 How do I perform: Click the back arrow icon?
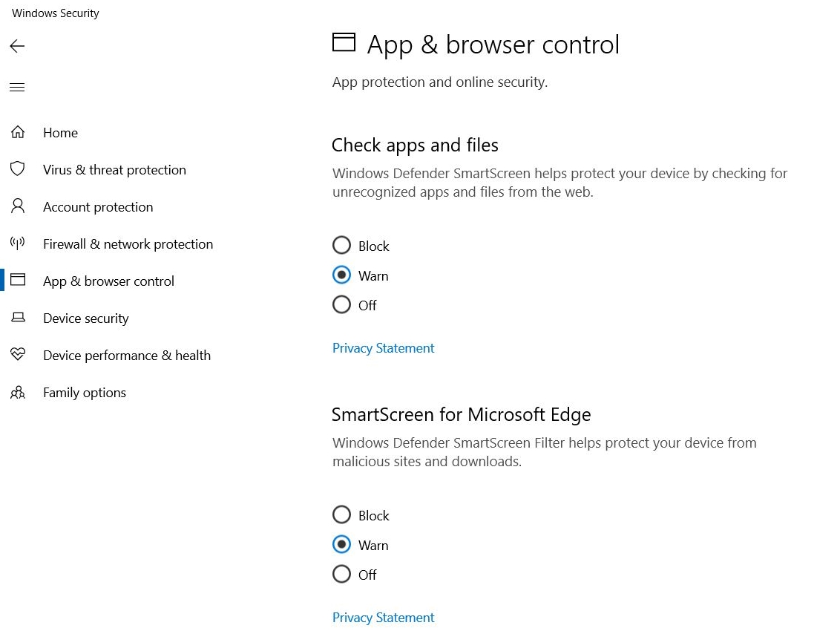coord(17,47)
